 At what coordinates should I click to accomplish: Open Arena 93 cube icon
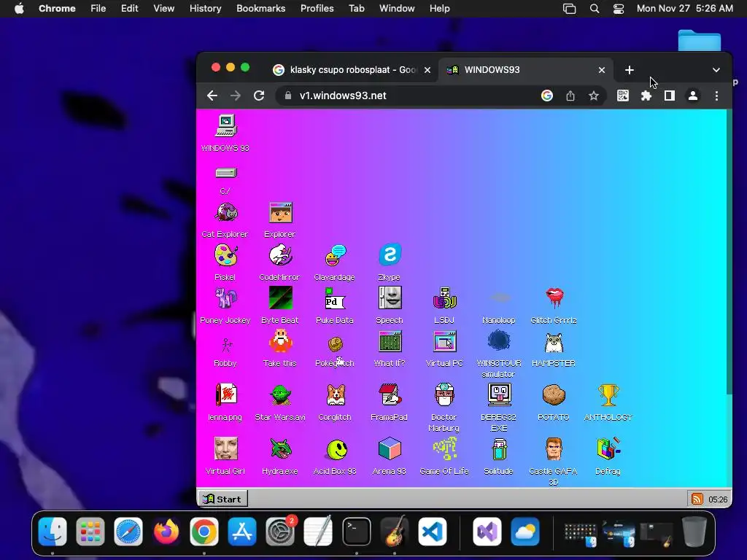pos(390,448)
